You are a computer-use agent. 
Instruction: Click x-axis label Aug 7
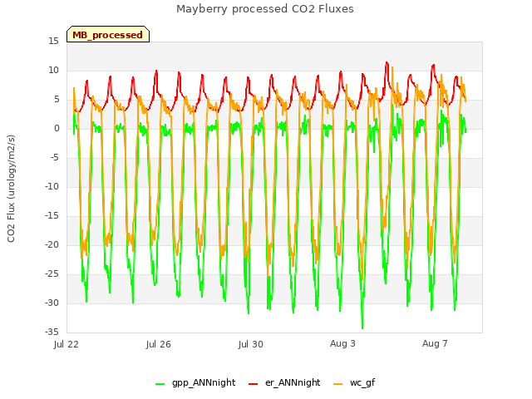[435, 343]
